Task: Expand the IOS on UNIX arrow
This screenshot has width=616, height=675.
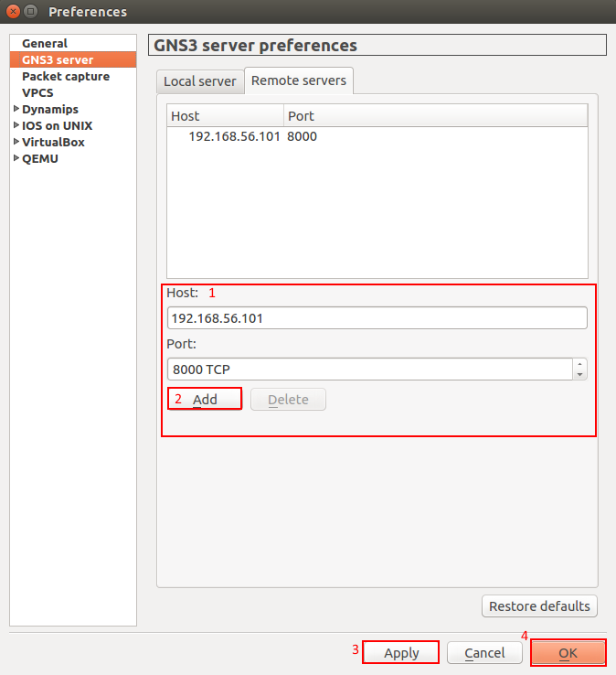Action: pyautogui.click(x=16, y=124)
